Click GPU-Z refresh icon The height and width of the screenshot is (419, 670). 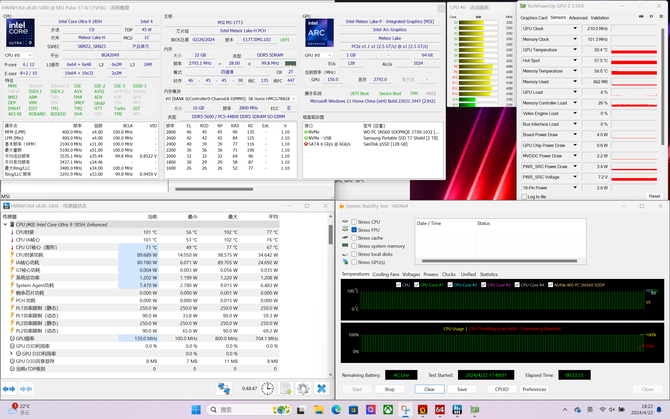(651, 17)
